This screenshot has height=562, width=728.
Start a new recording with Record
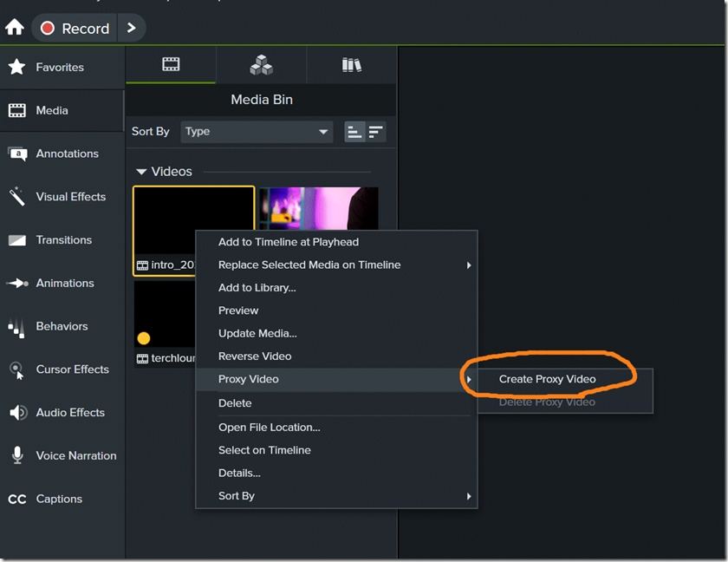[x=75, y=29]
